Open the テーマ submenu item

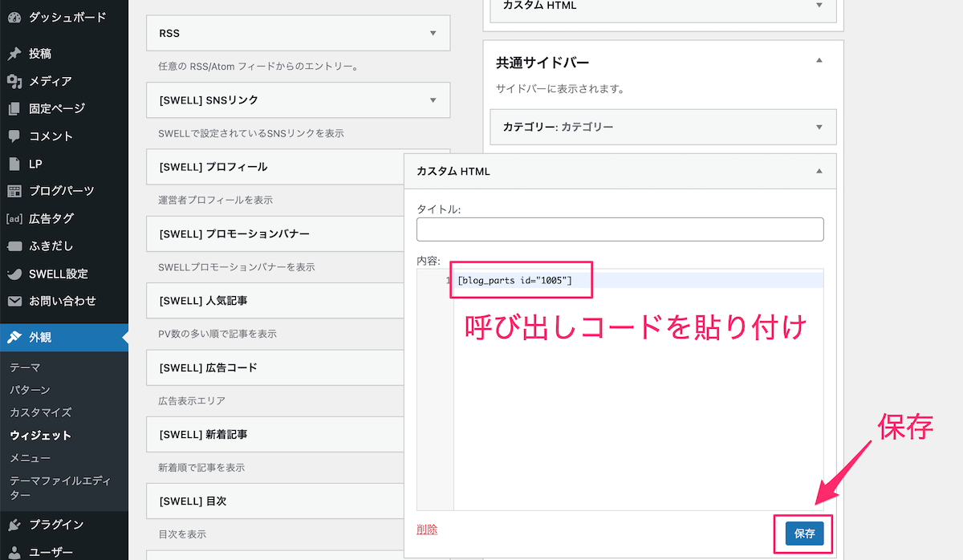pos(25,367)
